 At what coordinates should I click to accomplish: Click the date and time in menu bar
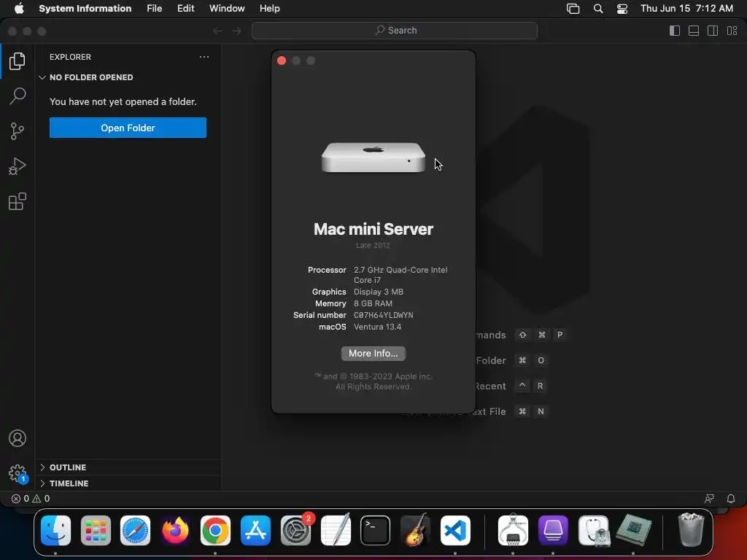(686, 9)
